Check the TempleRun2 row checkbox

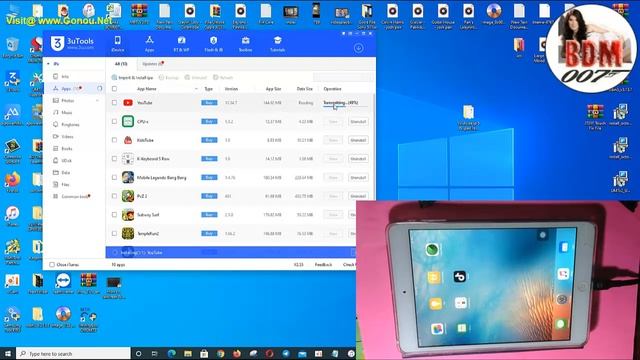(x=114, y=233)
